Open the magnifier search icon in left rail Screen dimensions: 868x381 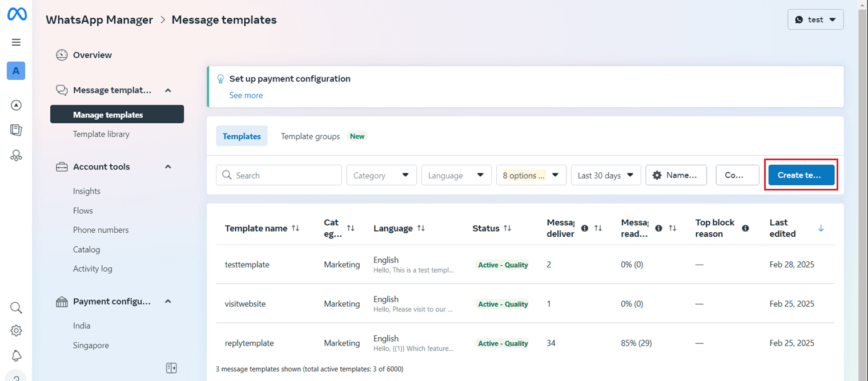click(x=16, y=308)
